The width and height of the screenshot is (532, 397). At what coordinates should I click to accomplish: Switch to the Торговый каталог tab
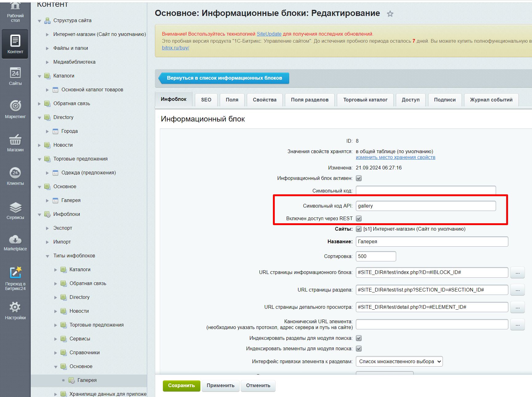pos(365,100)
